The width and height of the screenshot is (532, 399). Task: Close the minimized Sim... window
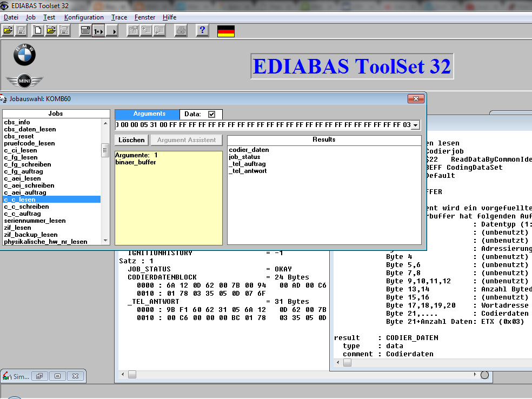pyautogui.click(x=75, y=376)
